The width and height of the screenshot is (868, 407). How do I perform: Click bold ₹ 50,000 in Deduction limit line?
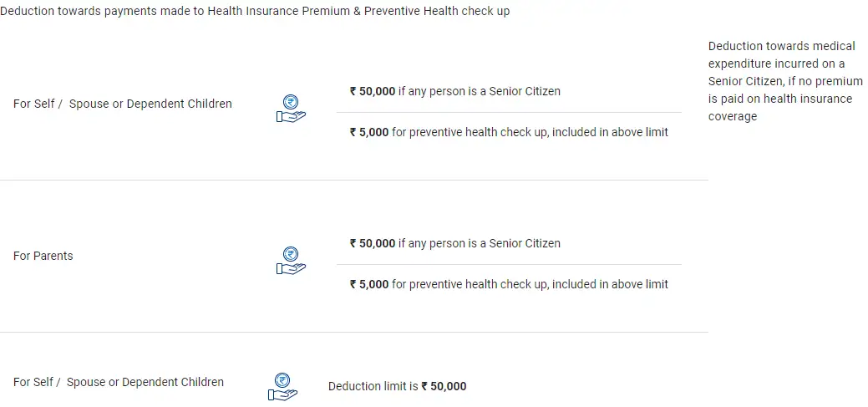(x=444, y=386)
